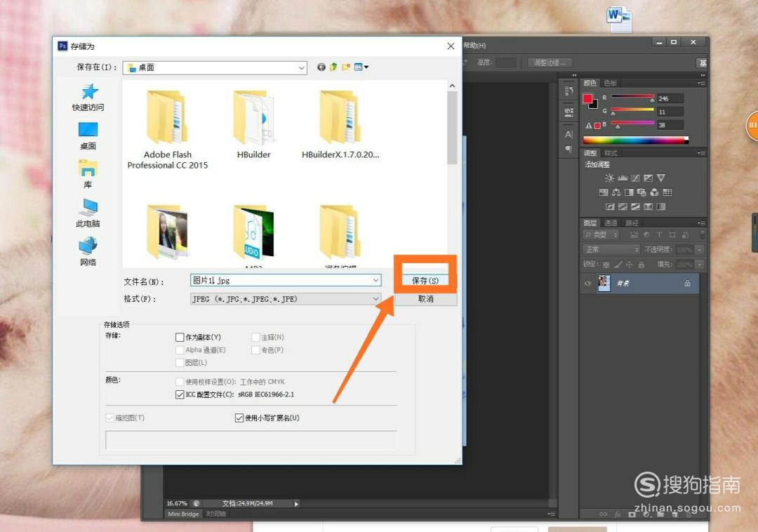
Task: Open the view menu icon
Action: (x=361, y=67)
